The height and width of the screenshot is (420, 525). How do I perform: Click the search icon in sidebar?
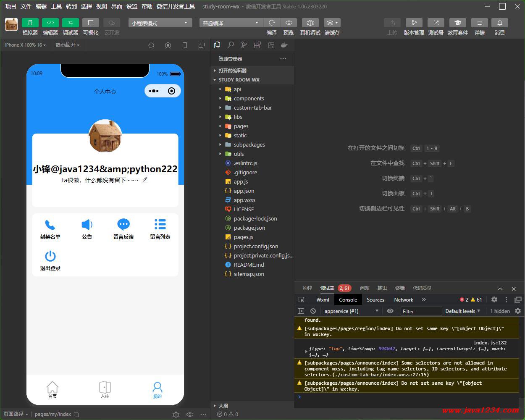click(x=231, y=45)
